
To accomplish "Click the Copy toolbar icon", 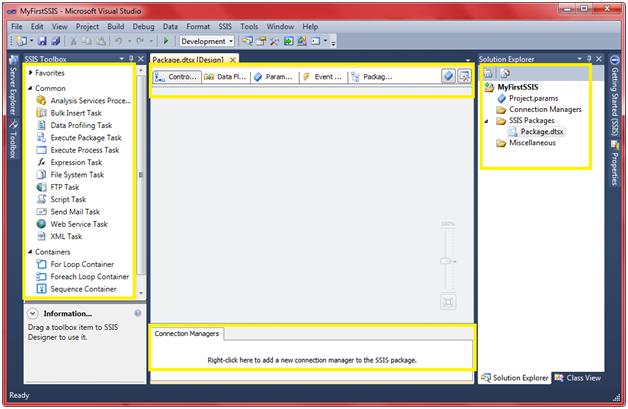I will click(87, 41).
